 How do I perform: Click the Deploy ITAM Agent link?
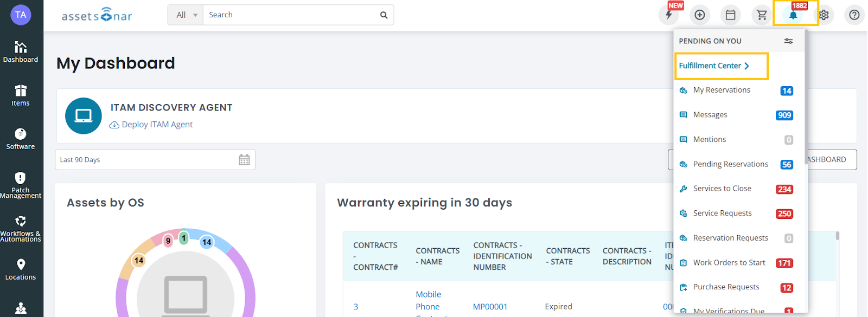[x=157, y=125]
